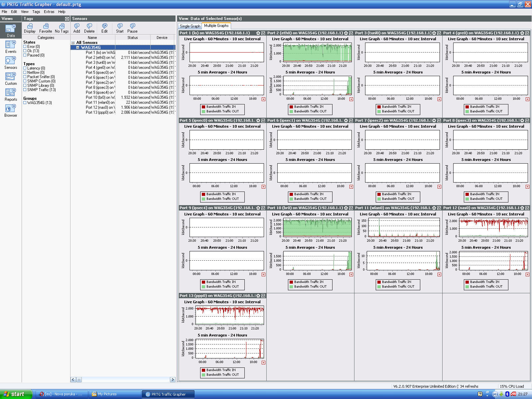Open Nova poruka taskbar window
532x399 pixels.
62,394
